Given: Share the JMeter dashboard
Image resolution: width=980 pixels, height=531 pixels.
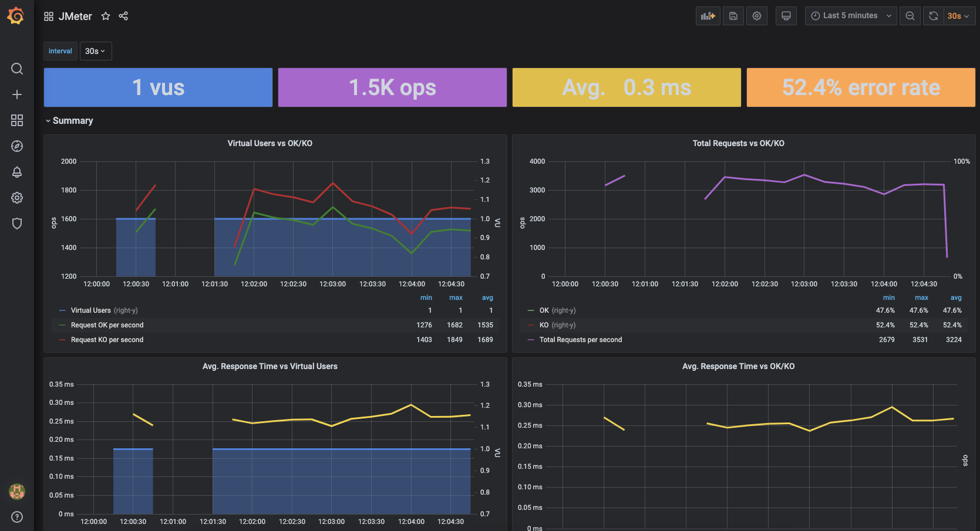Looking at the screenshot, I should click(x=123, y=16).
